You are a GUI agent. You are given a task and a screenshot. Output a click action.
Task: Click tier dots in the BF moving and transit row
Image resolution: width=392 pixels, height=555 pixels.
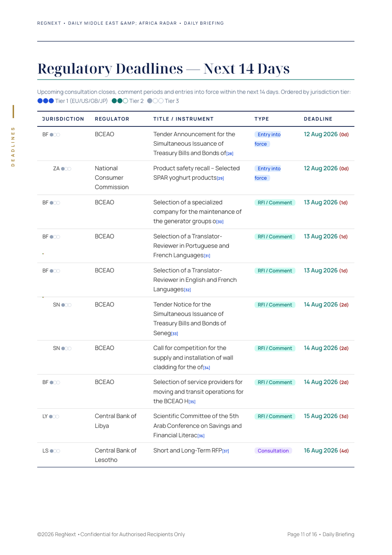pos(55,382)
